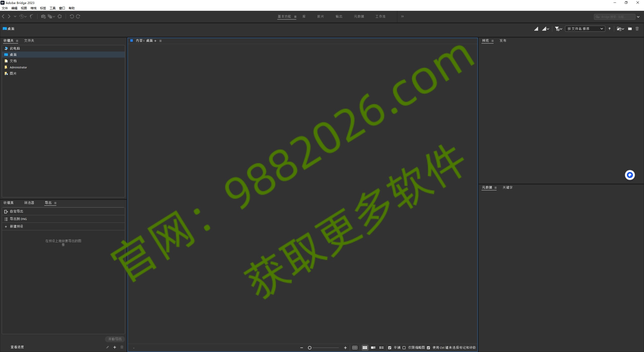Open the 工具 menu
644x352 pixels.
click(52, 8)
